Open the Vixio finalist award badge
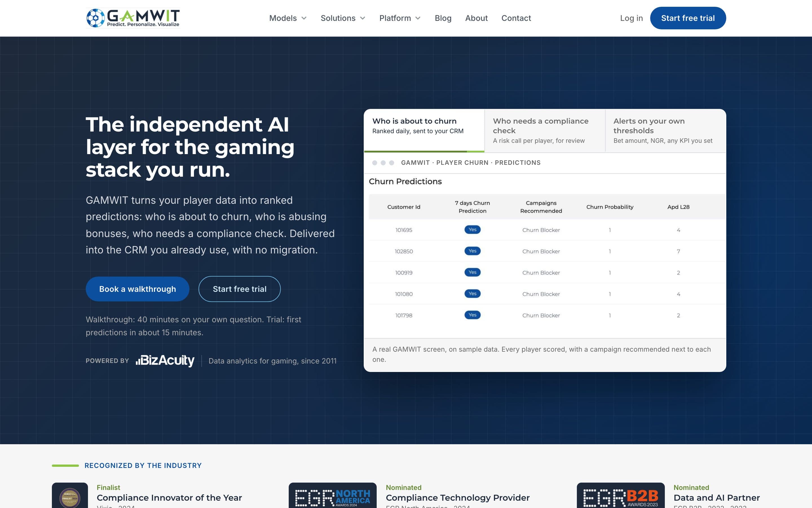Viewport: 812px width, 508px height. click(x=70, y=496)
